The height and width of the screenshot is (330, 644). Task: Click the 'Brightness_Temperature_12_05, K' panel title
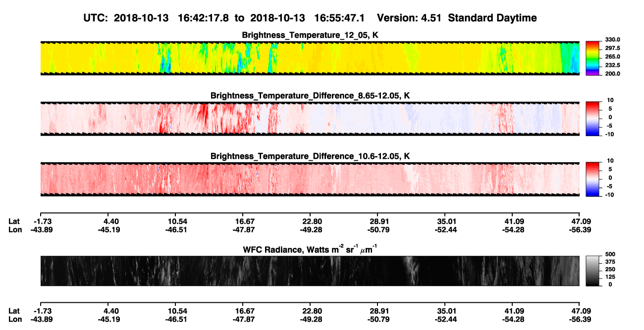[x=310, y=35]
